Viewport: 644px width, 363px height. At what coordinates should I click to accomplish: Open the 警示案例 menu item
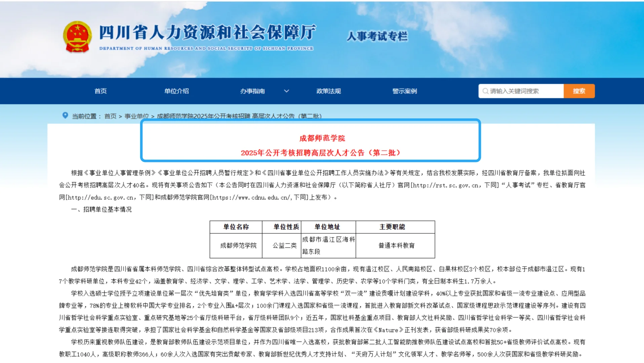[x=404, y=91]
